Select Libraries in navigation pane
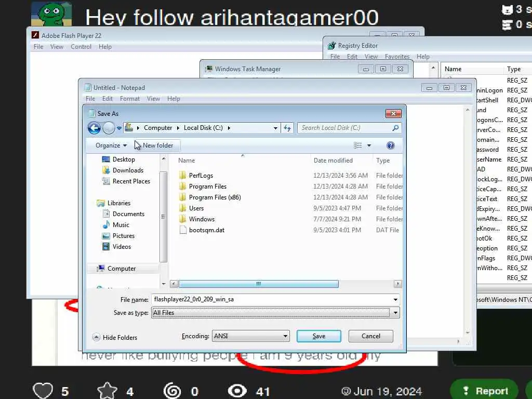 119,203
